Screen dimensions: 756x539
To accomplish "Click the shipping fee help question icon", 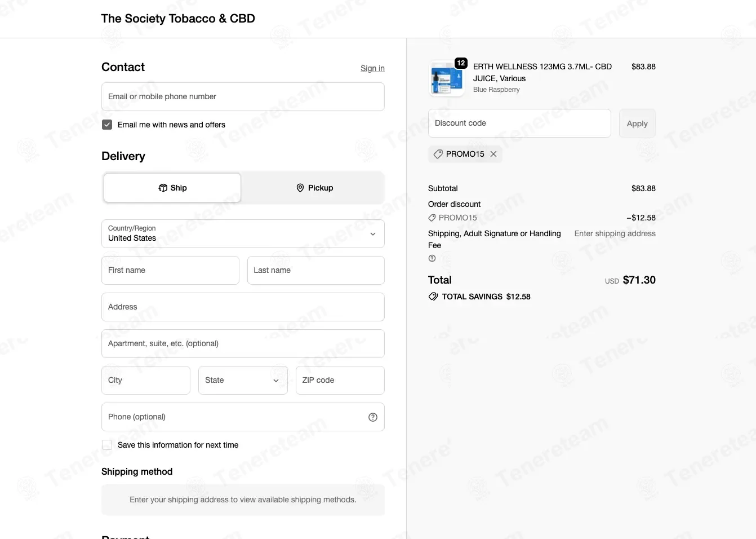I will [x=432, y=258].
